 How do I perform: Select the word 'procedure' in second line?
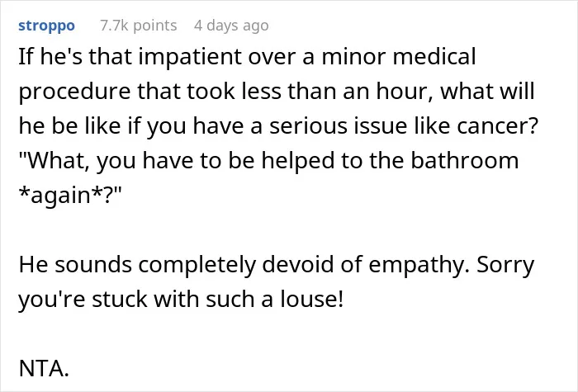click(x=74, y=92)
